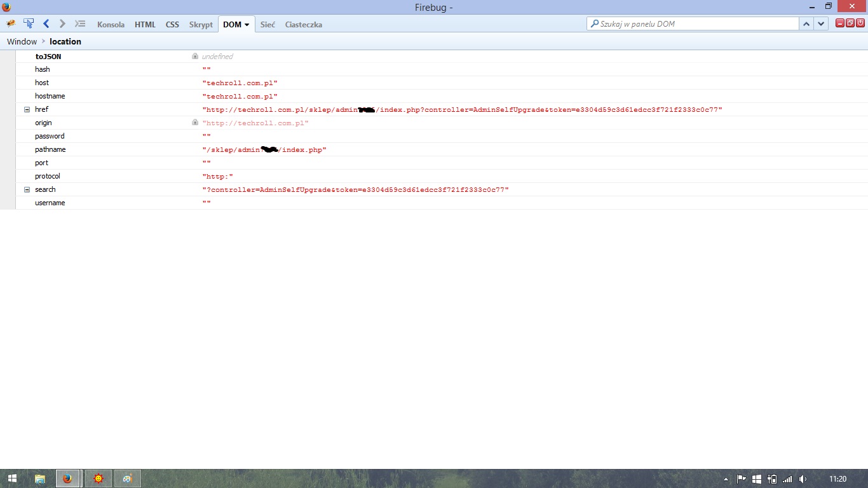Open the Action Center flag icon
Image resolution: width=868 pixels, height=488 pixels.
tap(741, 479)
